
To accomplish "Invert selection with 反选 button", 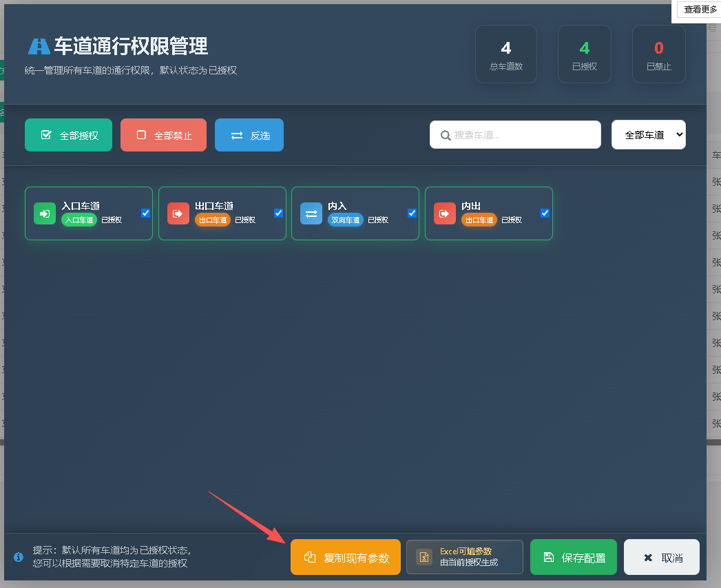I will point(249,135).
